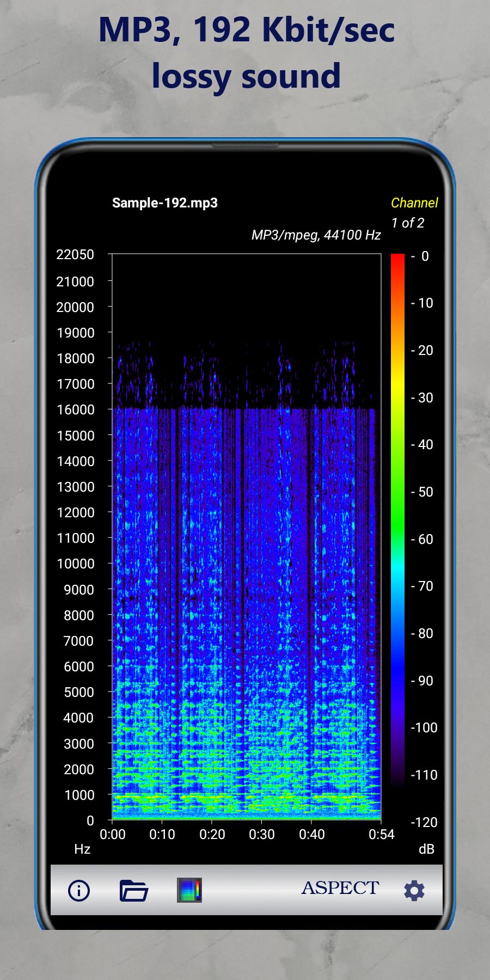The image size is (490, 980).
Task: Switch channel via 'Channel 1 of 2' label
Action: tap(414, 212)
